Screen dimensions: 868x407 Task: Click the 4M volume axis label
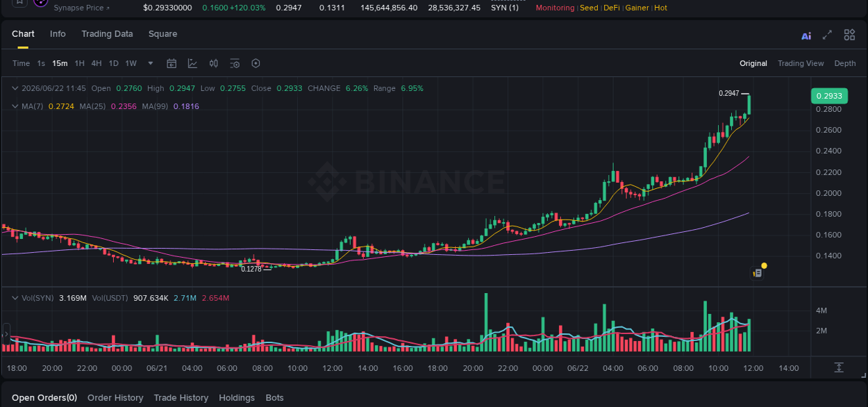[821, 310]
